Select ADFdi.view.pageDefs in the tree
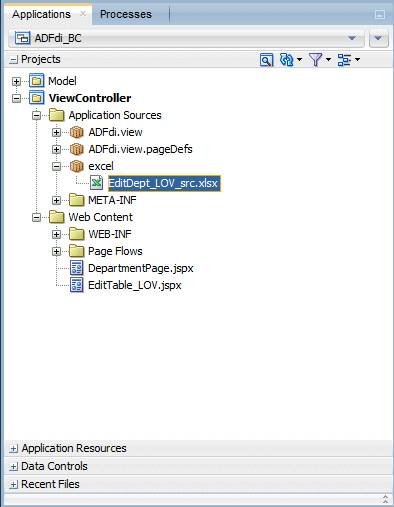394x507 pixels. tap(140, 149)
